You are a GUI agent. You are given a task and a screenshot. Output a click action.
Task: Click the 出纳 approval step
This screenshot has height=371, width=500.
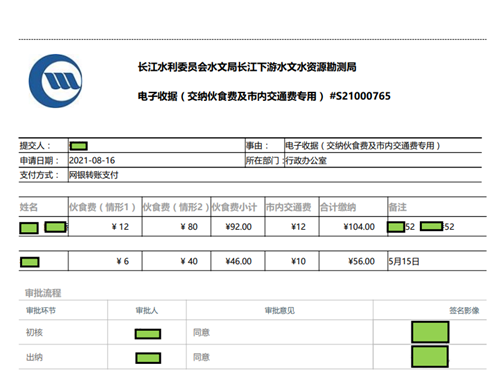pyautogui.click(x=34, y=357)
